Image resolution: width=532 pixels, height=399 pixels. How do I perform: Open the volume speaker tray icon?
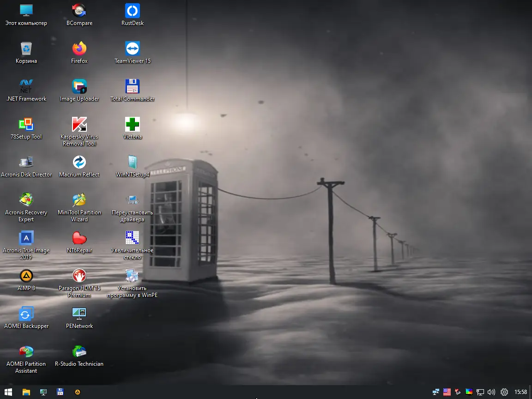pos(491,392)
